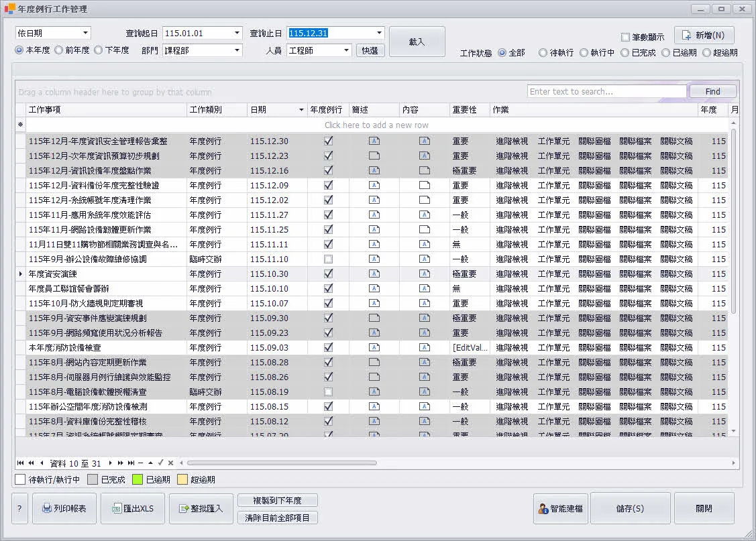756x541 pixels.
Task: Click the 快選 quick select button
Action: pos(370,50)
